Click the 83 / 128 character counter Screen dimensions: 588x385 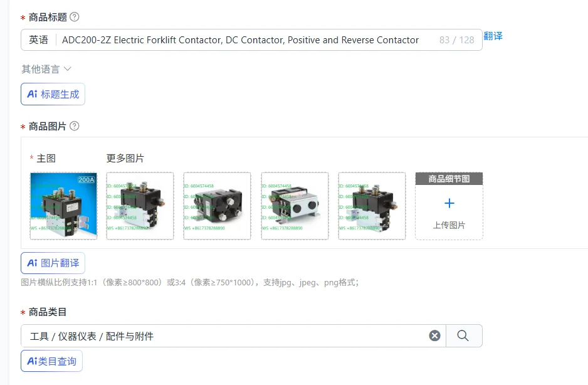pyautogui.click(x=457, y=40)
